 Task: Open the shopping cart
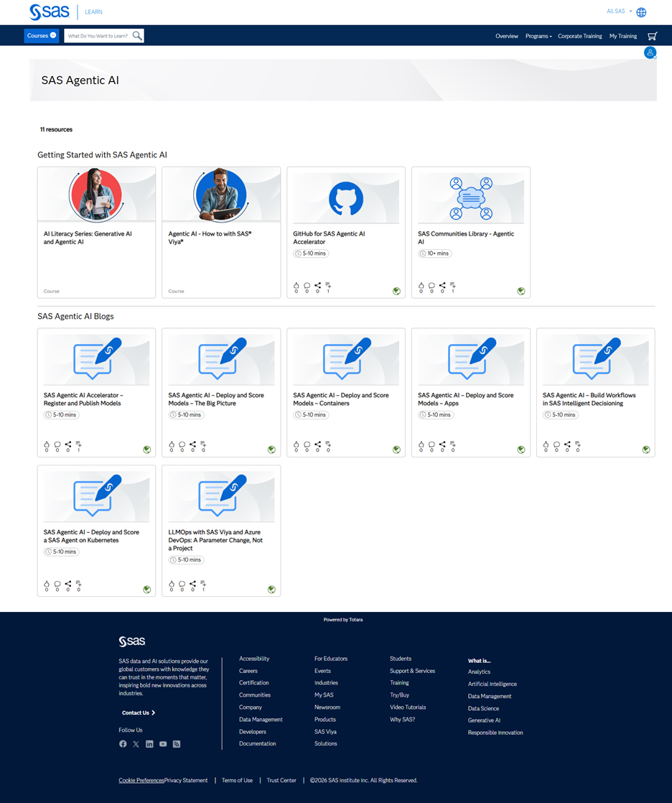[x=652, y=36]
